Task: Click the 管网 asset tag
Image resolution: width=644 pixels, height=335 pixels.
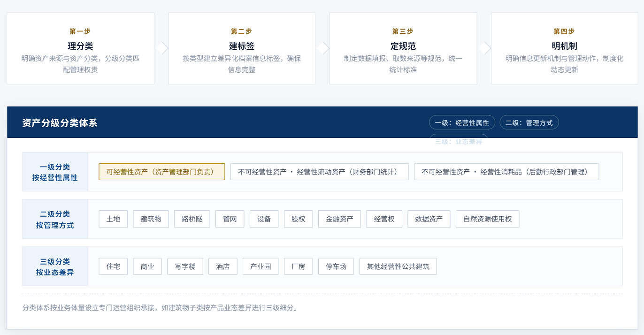Action: coord(230,219)
